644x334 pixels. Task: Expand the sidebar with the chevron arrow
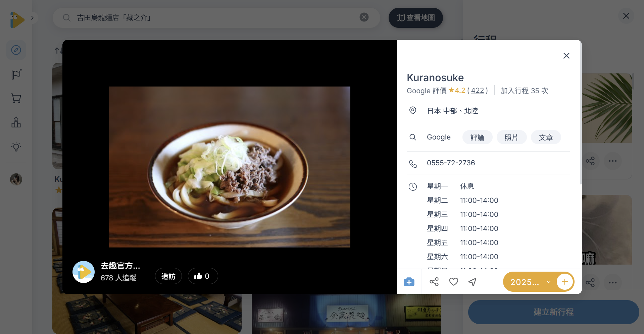click(x=33, y=17)
